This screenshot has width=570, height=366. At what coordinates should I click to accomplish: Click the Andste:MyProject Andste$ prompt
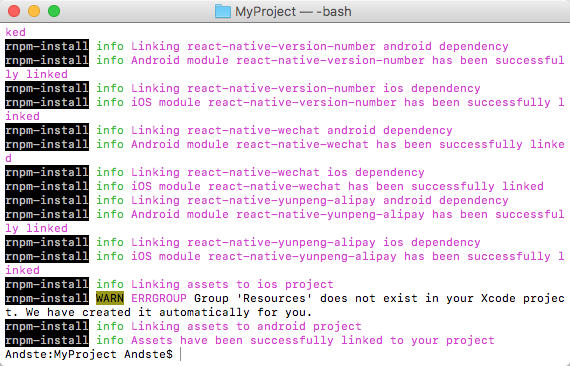89,354
